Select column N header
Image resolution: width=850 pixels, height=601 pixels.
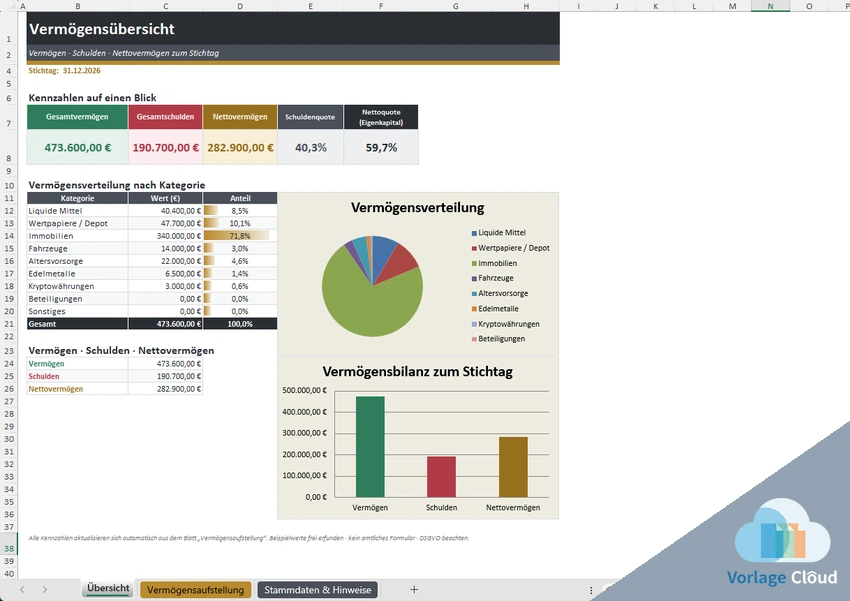tap(770, 6)
